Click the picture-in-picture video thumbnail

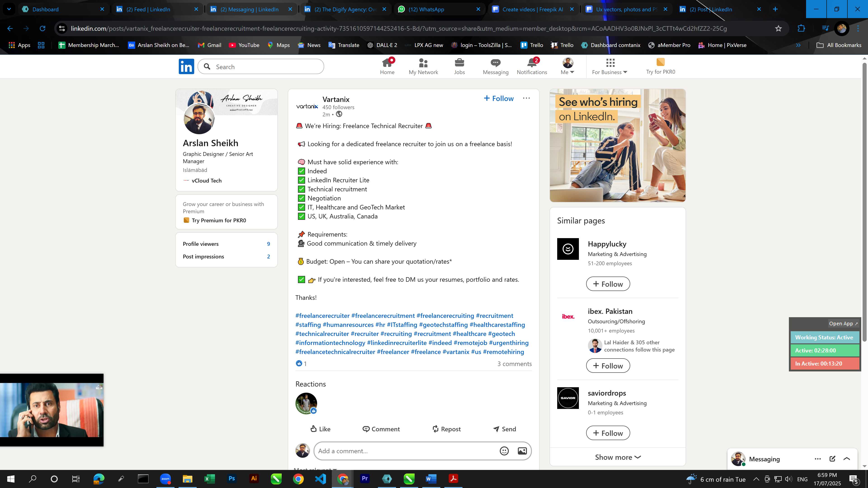[x=52, y=410]
